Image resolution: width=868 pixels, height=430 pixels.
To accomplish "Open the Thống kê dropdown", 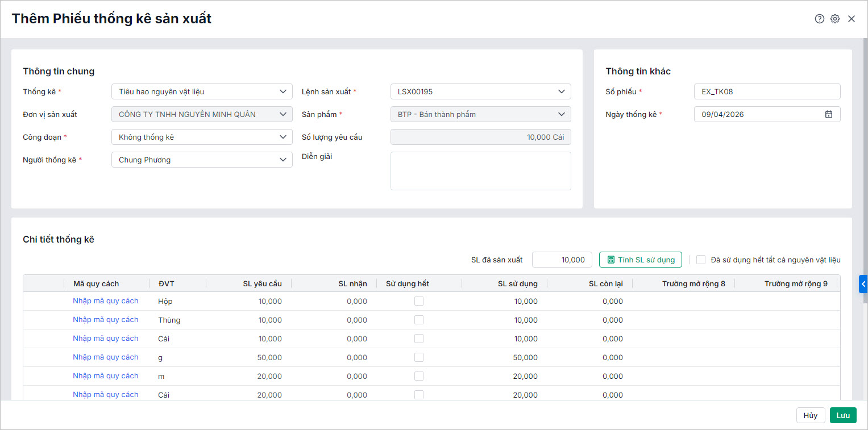I will 202,91.
